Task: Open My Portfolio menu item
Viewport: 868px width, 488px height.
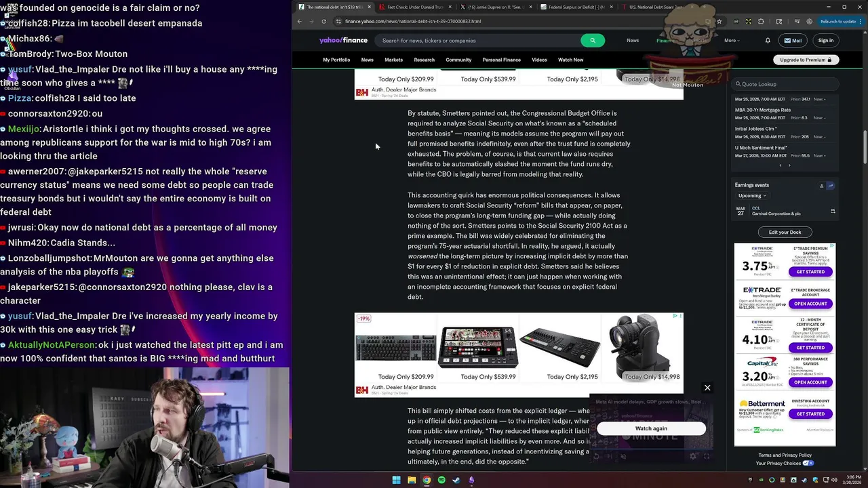Action: 336,60
